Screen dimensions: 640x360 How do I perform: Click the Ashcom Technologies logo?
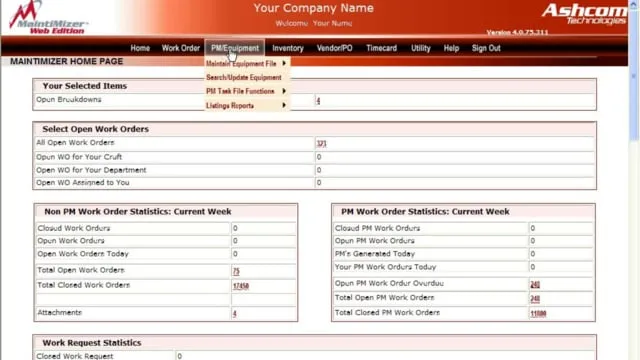coord(584,14)
